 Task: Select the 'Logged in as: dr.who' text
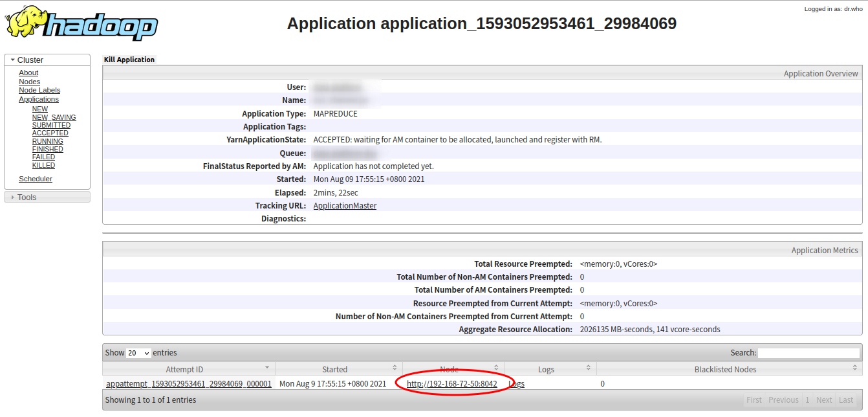click(834, 9)
